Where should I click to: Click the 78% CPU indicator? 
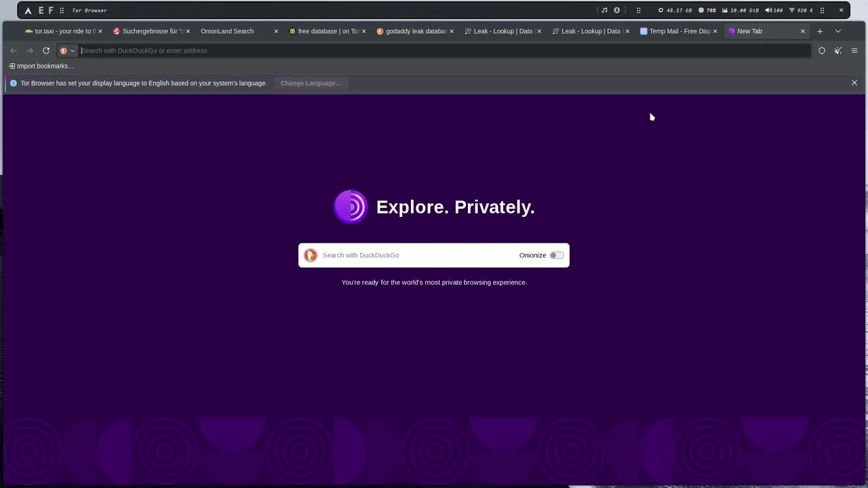(707, 10)
